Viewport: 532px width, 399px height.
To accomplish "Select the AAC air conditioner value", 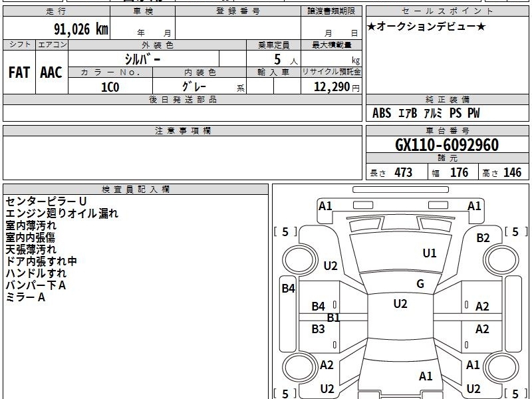I will (x=51, y=72).
